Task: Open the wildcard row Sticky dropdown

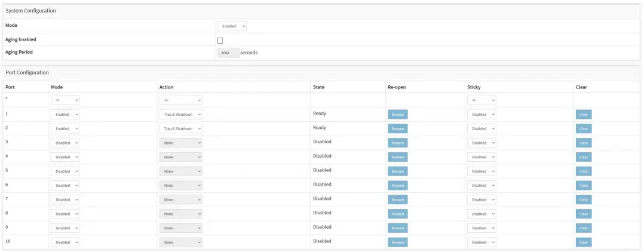Action: 482,100
